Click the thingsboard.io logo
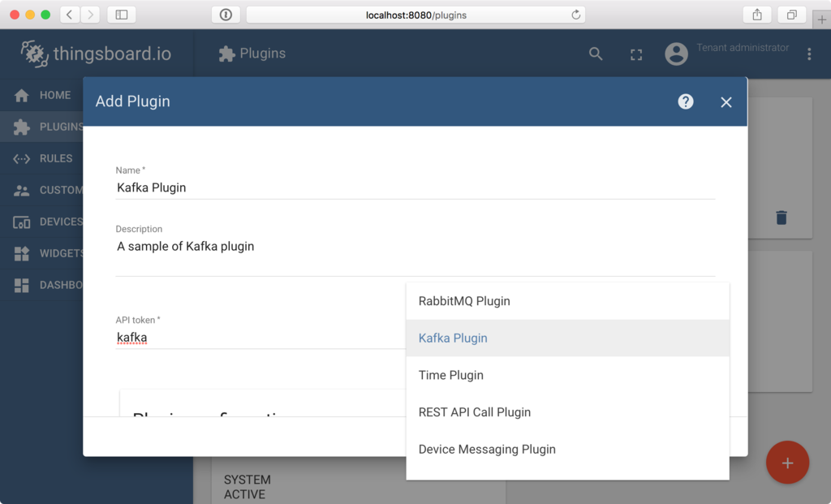The height and width of the screenshot is (504, 831). tap(96, 54)
